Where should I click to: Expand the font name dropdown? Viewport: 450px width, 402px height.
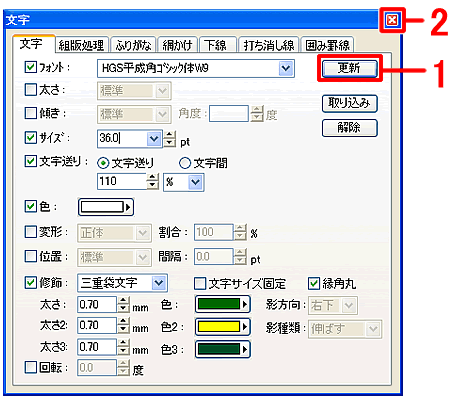click(x=286, y=68)
